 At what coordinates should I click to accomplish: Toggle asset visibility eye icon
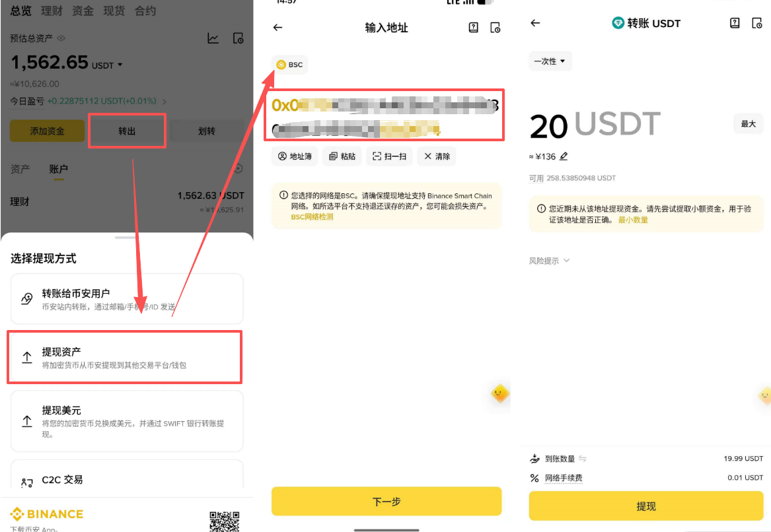tap(61, 38)
